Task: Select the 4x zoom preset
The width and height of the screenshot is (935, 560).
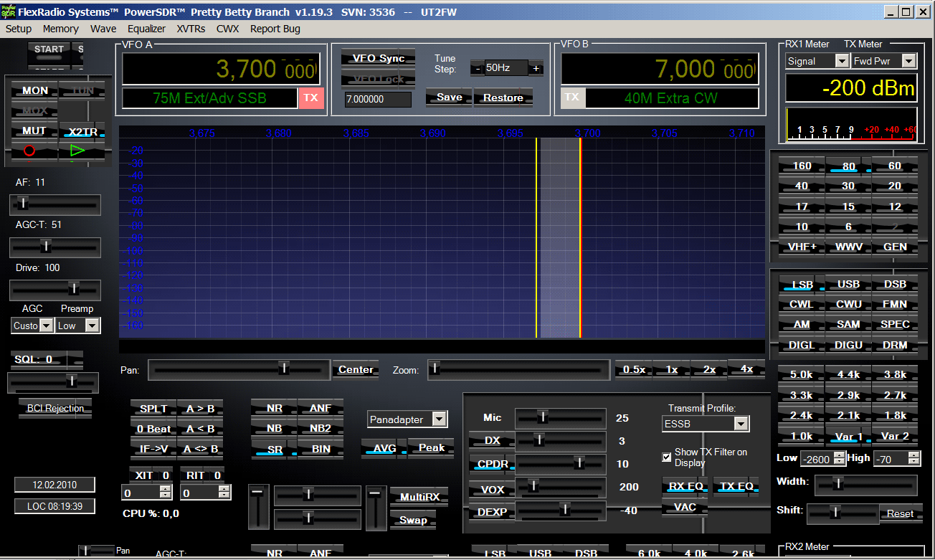Action: (746, 369)
